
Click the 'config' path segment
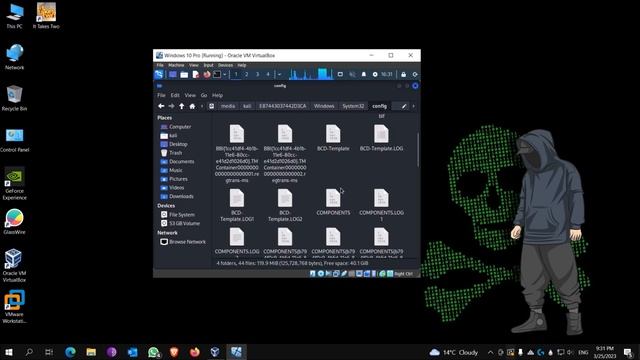pyautogui.click(x=379, y=106)
